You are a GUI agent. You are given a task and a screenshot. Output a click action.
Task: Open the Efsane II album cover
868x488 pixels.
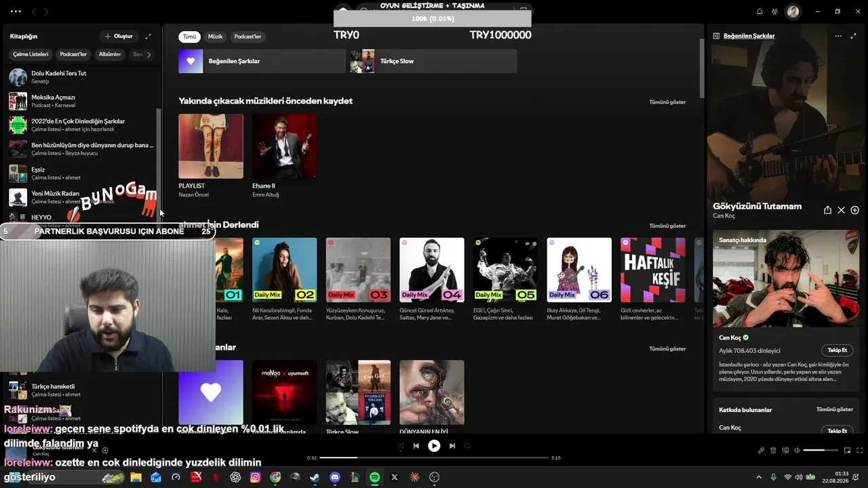coord(284,146)
